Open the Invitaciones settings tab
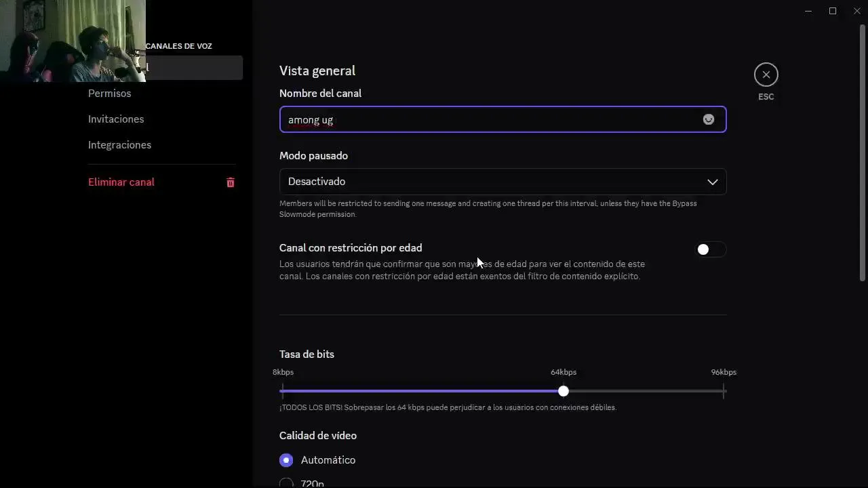This screenshot has width=868, height=488. [116, 119]
